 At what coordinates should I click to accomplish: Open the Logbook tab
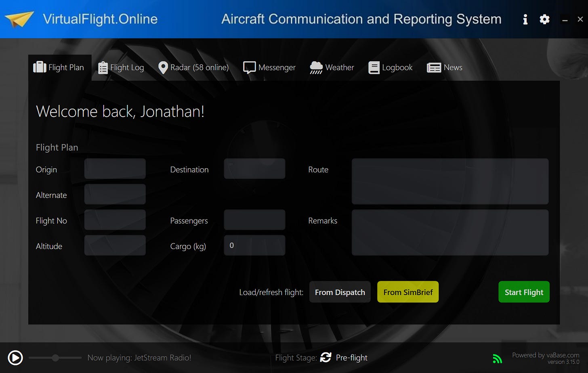pos(391,67)
